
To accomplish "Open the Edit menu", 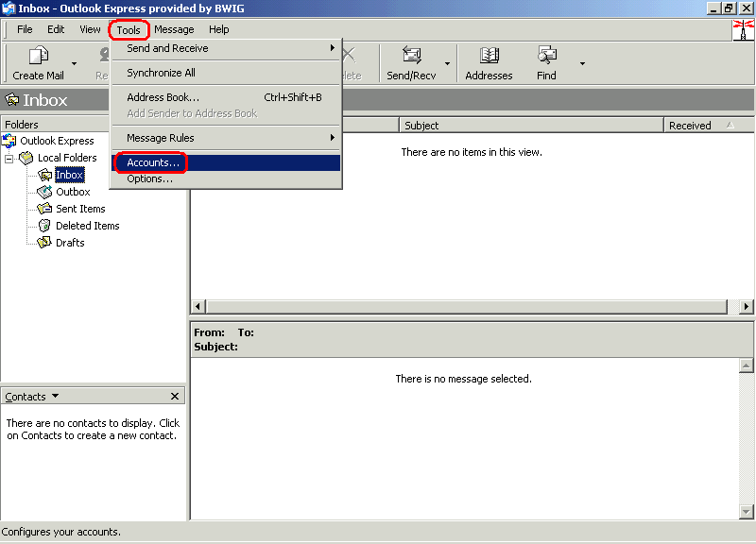I will coord(56,29).
